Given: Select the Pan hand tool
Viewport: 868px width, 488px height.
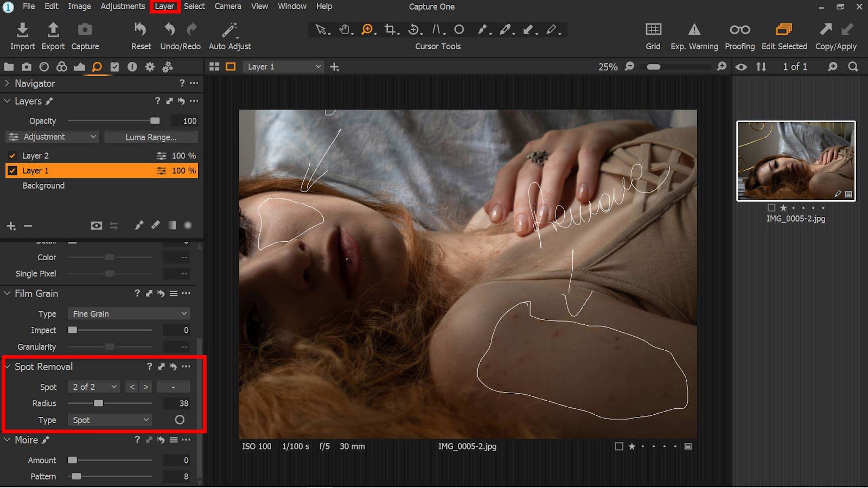Looking at the screenshot, I should 344,29.
